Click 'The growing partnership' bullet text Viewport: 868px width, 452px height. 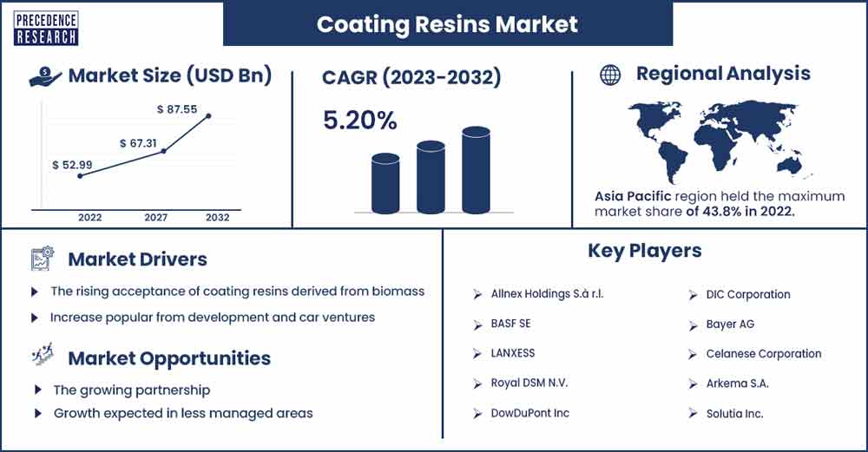coord(132,390)
